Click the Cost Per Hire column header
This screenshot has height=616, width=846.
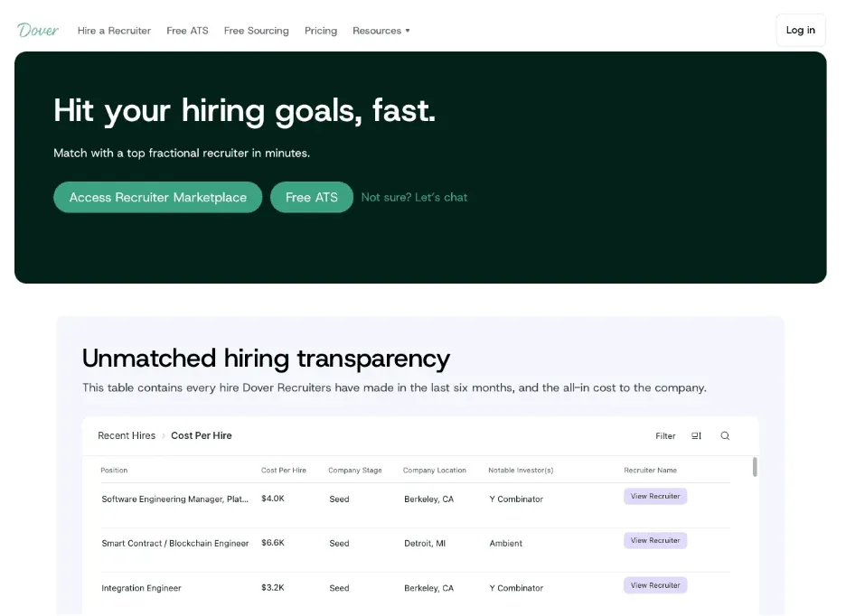(x=283, y=471)
